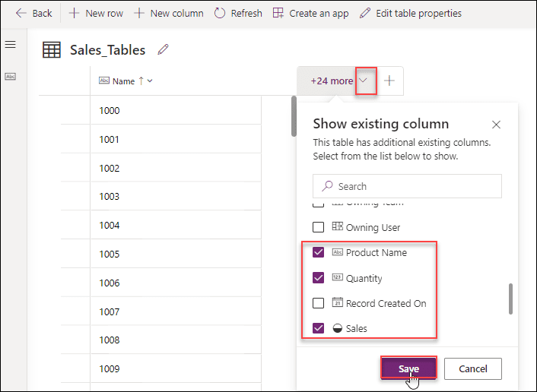Open the Name column header dropdown
The width and height of the screenshot is (537, 392).
tap(150, 81)
